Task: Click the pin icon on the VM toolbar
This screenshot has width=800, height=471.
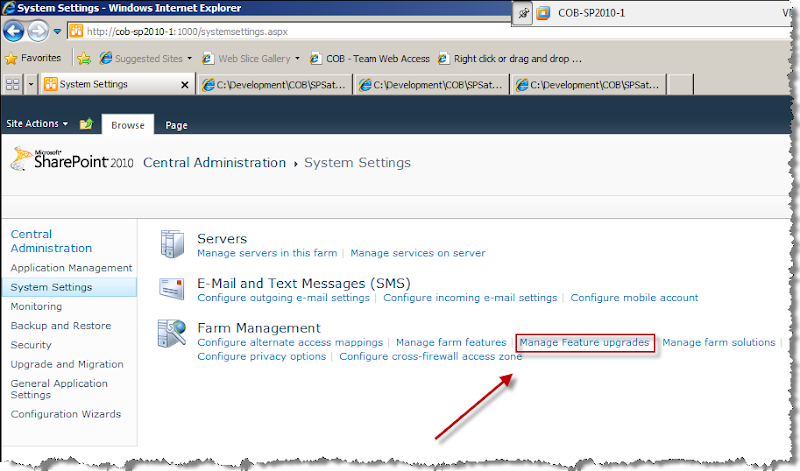Action: (x=523, y=13)
